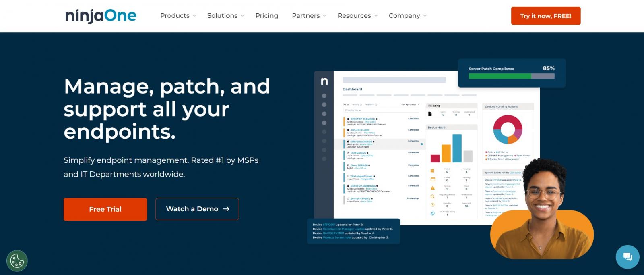Open the Company menu
This screenshot has width=644, height=275.
(x=405, y=16)
